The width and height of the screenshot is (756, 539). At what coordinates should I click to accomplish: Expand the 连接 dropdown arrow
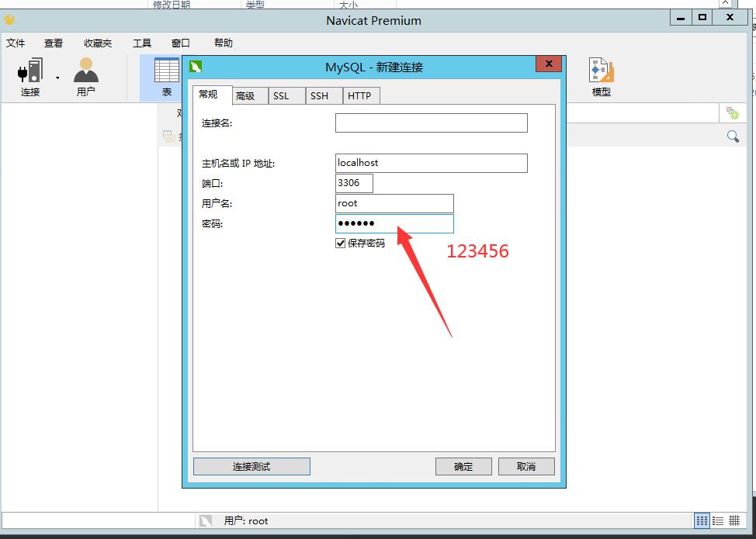pos(57,78)
